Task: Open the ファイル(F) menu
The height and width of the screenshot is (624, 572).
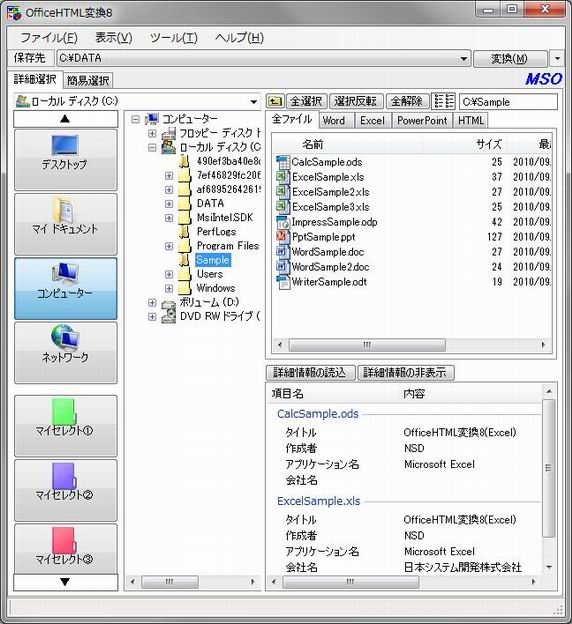Action: pyautogui.click(x=49, y=38)
